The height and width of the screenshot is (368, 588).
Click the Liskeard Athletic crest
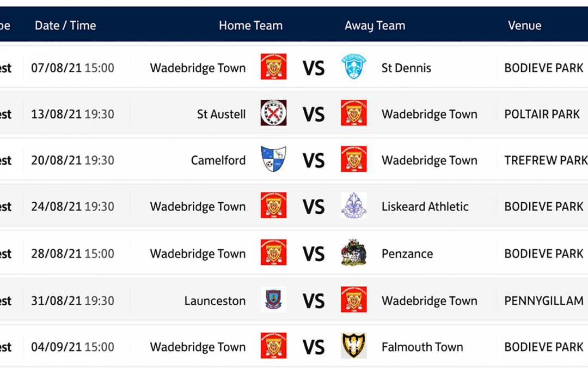click(354, 206)
